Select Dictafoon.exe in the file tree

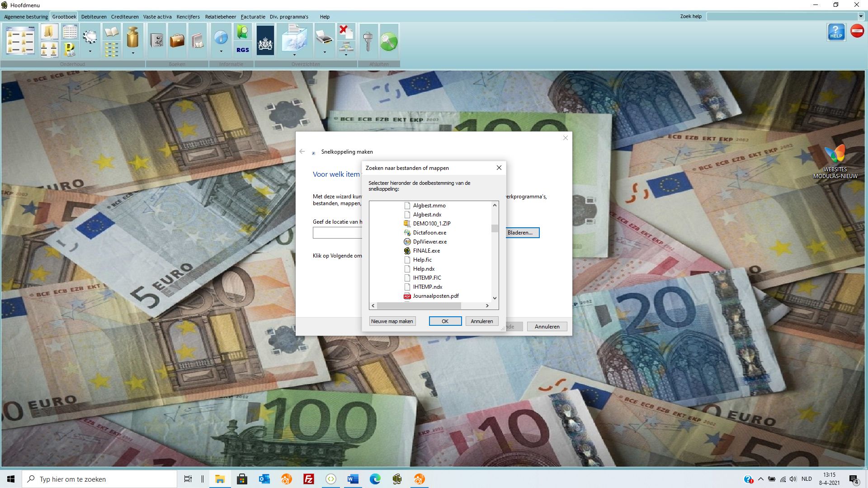coord(429,233)
